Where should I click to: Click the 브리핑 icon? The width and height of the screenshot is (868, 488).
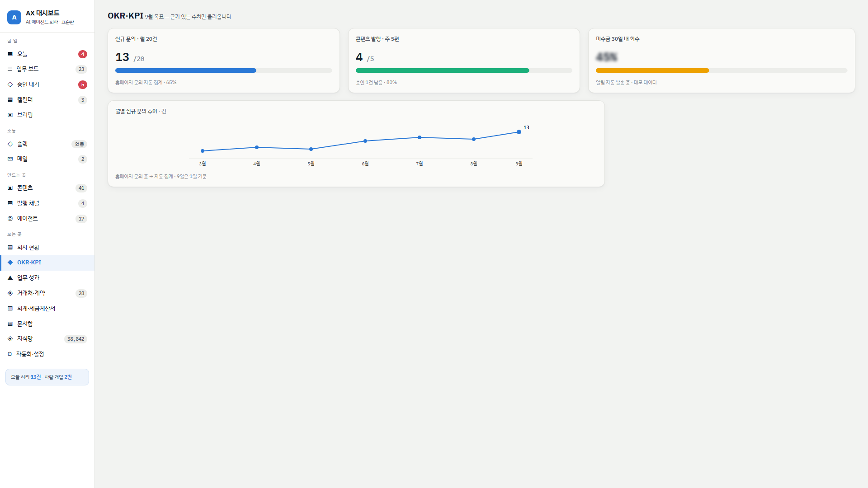point(10,115)
